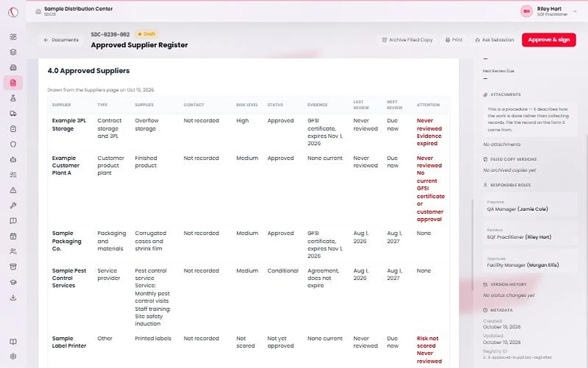Go back to Documents
The height and width of the screenshot is (368, 588).
pos(61,40)
